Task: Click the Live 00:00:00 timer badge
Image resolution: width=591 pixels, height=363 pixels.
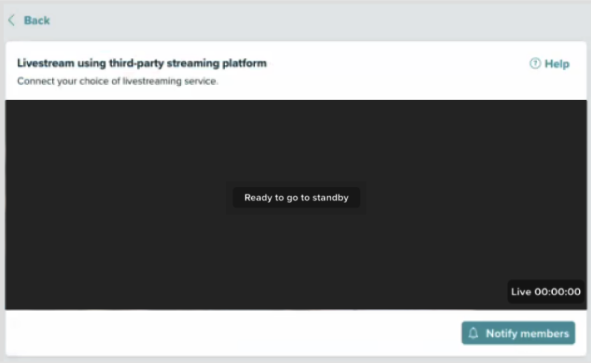Action: click(545, 292)
